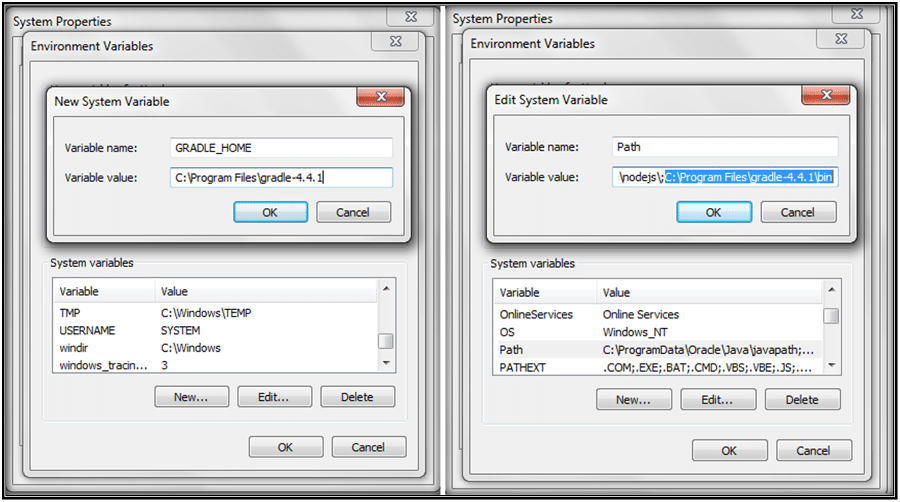Click the Value column header in right list

709,293
